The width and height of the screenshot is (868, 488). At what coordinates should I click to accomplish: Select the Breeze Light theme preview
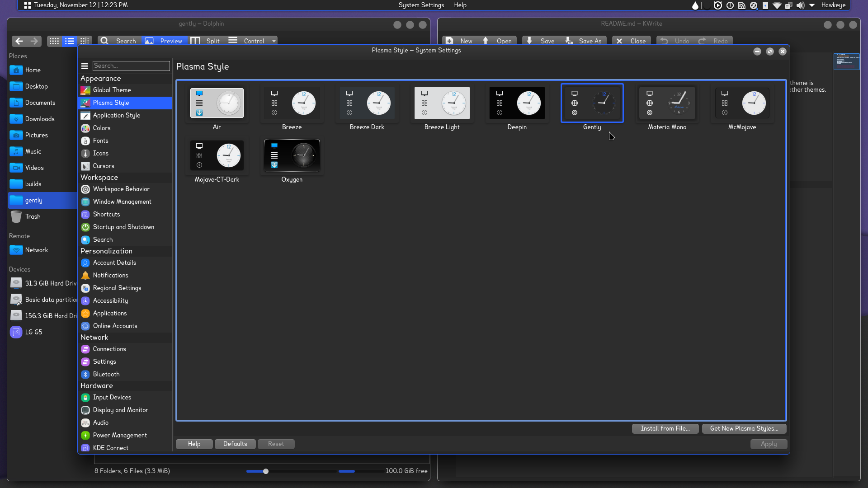pos(442,103)
